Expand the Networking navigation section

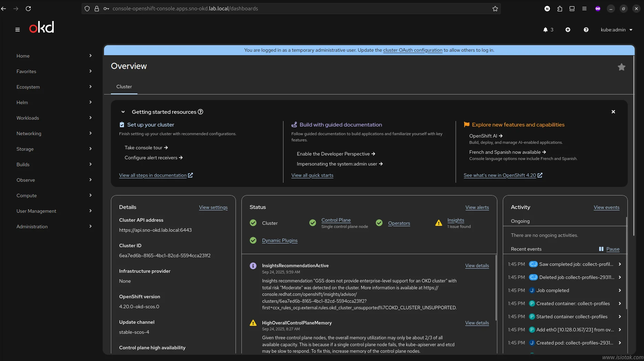pyautogui.click(x=54, y=133)
